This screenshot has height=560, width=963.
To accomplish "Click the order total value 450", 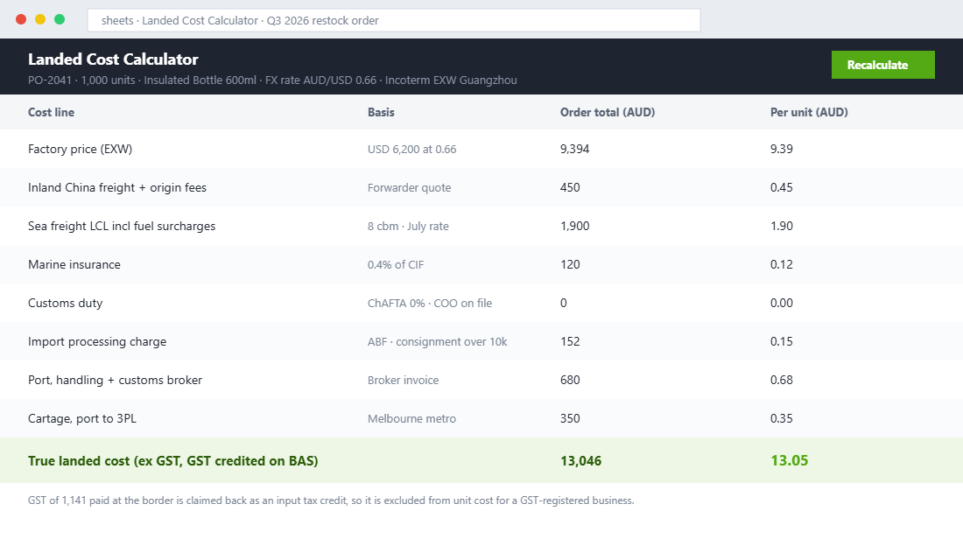I will 569,188.
